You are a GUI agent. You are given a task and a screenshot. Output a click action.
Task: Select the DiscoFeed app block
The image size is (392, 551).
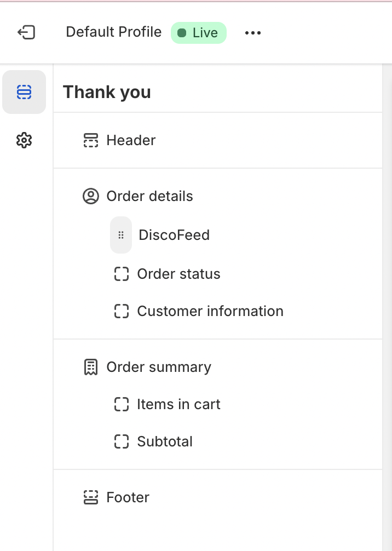point(174,235)
